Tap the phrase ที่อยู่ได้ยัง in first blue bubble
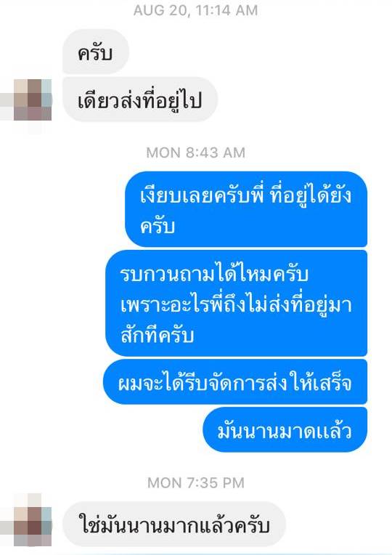Image resolution: width=392 pixels, height=555 pixels. 311,195
